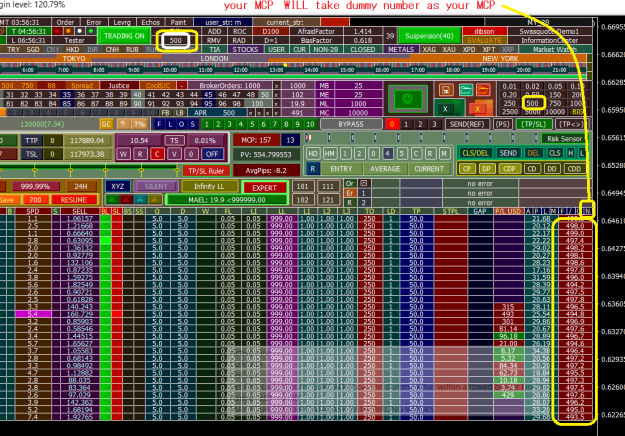Viewport: 625px width, 436px height.
Task: Open the Error tab
Action: [x=94, y=22]
